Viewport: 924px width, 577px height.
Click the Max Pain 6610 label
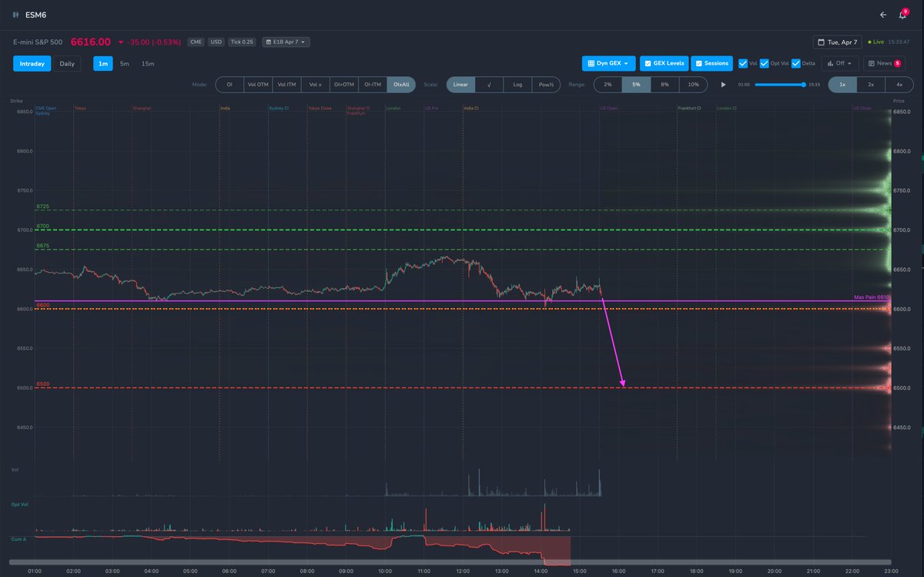point(872,297)
